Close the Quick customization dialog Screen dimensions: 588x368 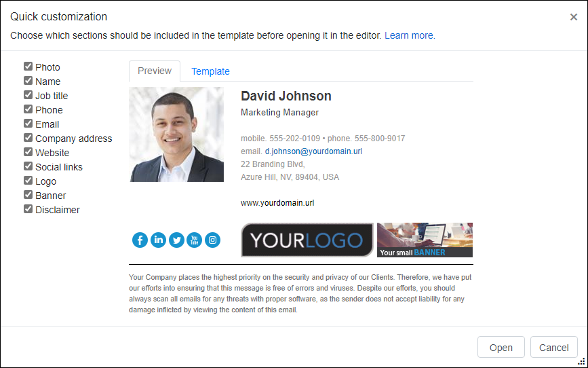click(573, 17)
